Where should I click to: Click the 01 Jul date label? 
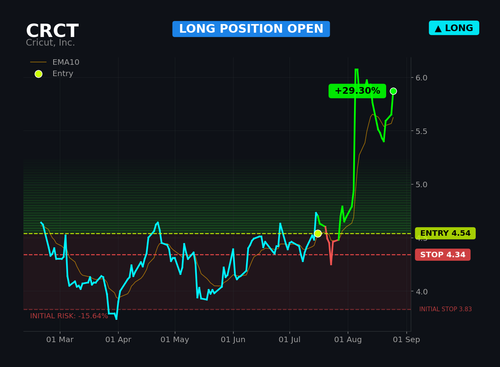click(289, 339)
